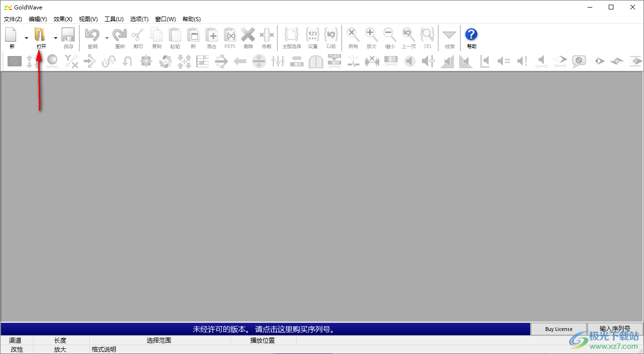Open the 选项(T) menu
Image resolution: width=644 pixels, height=354 pixels.
(x=139, y=19)
